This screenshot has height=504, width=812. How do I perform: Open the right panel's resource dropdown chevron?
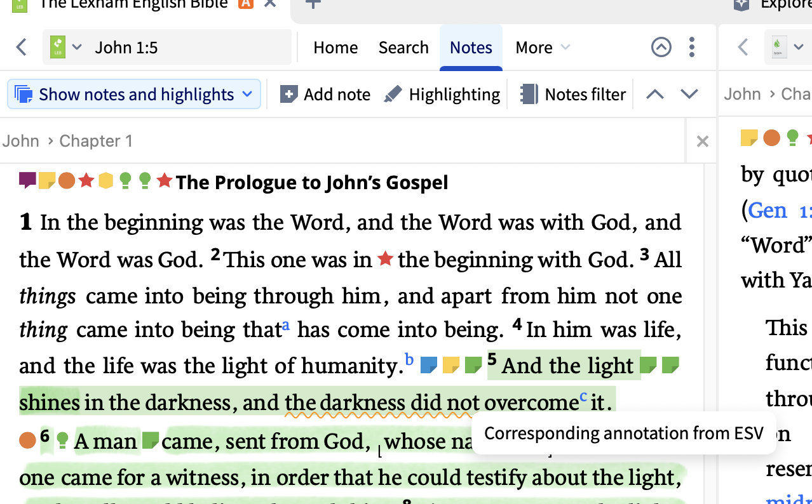pyautogui.click(x=797, y=47)
